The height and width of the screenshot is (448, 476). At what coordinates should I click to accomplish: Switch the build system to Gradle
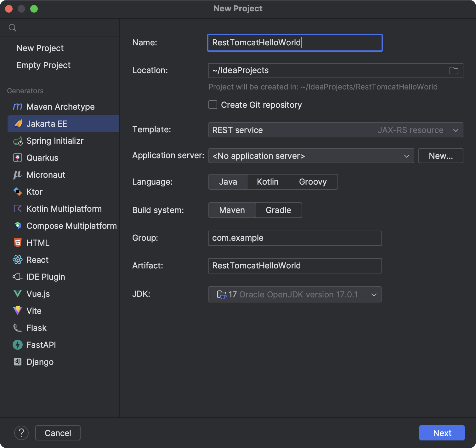click(x=278, y=210)
